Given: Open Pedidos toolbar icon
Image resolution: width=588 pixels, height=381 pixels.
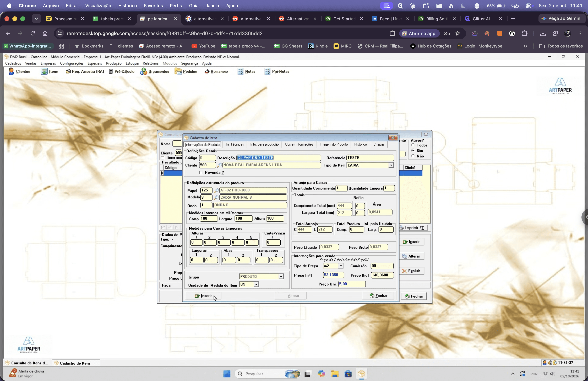Looking at the screenshot, I should [186, 71].
